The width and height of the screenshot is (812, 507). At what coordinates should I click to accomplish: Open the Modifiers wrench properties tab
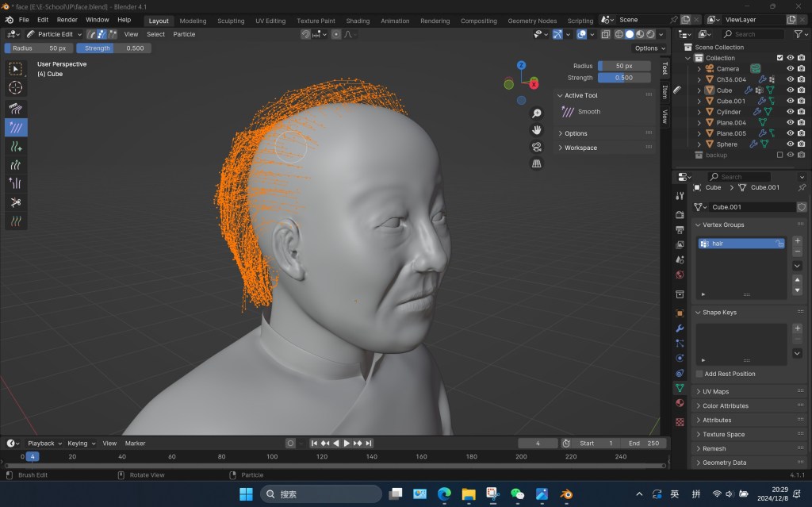point(680,328)
